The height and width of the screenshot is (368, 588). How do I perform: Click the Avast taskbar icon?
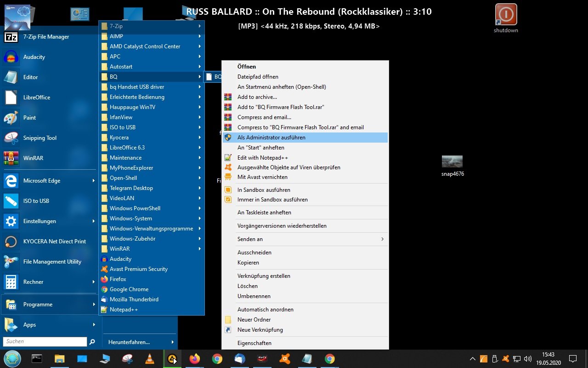coord(285,359)
